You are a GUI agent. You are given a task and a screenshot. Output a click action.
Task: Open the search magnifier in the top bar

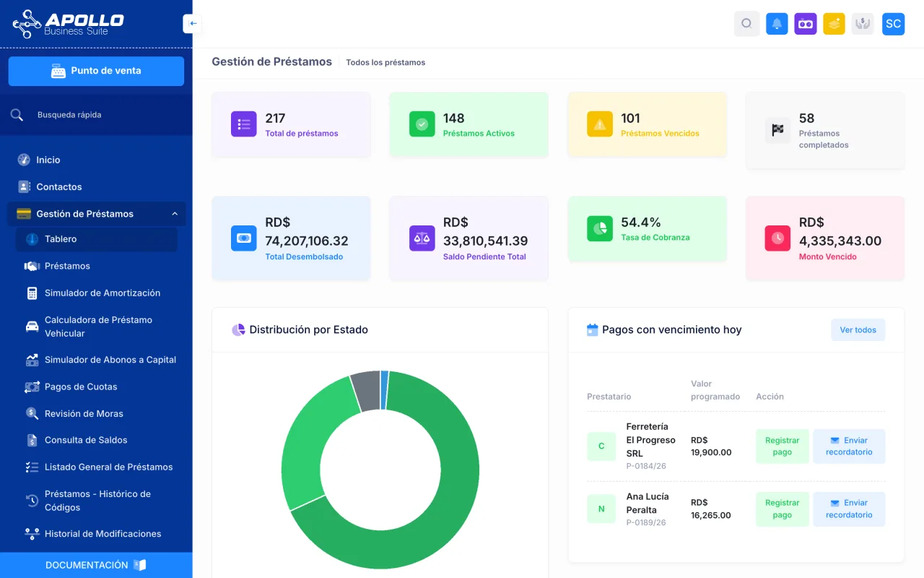pos(747,24)
